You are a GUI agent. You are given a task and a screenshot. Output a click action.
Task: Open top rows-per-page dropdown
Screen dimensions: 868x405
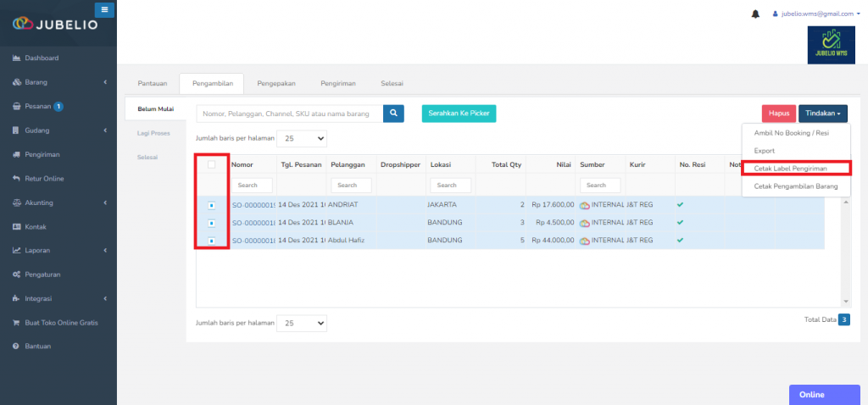(302, 138)
